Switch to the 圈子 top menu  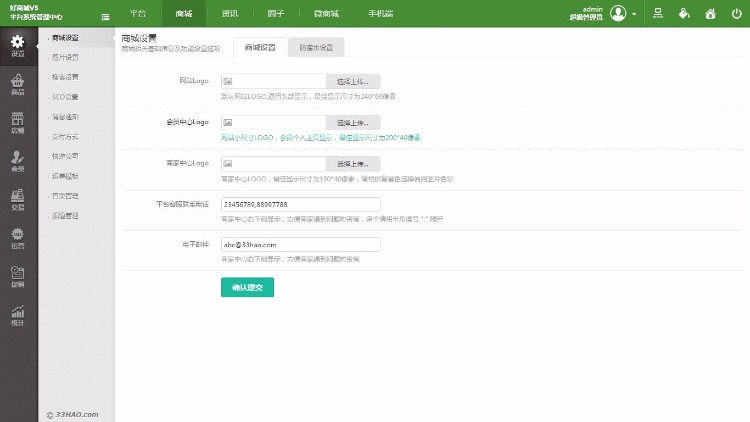point(276,13)
